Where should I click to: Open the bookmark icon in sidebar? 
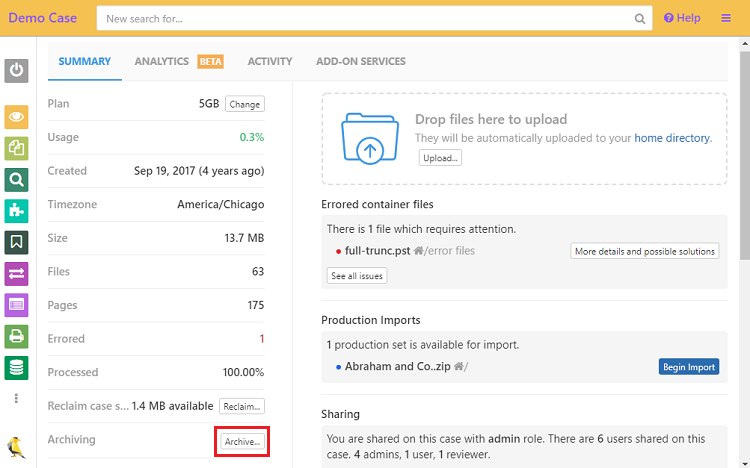[x=17, y=242]
